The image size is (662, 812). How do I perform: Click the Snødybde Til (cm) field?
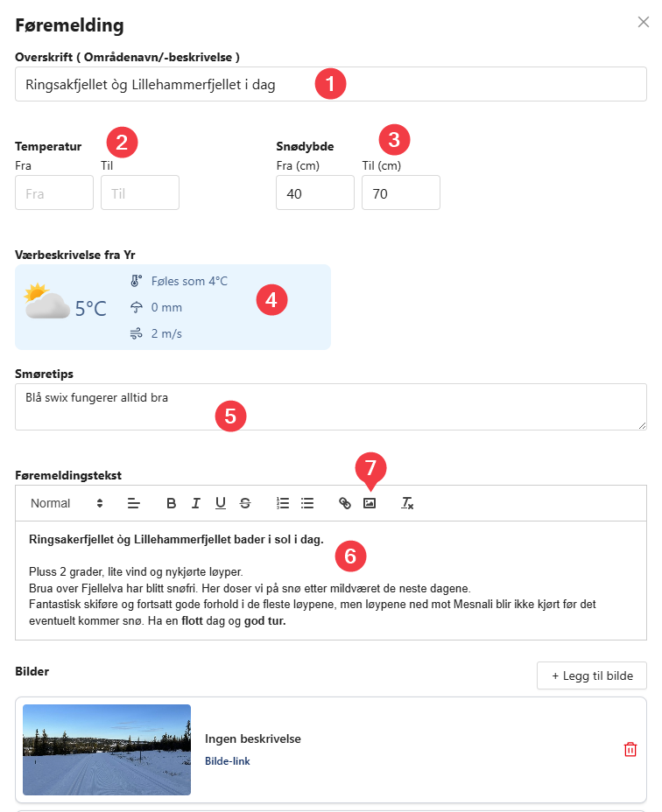(x=400, y=192)
